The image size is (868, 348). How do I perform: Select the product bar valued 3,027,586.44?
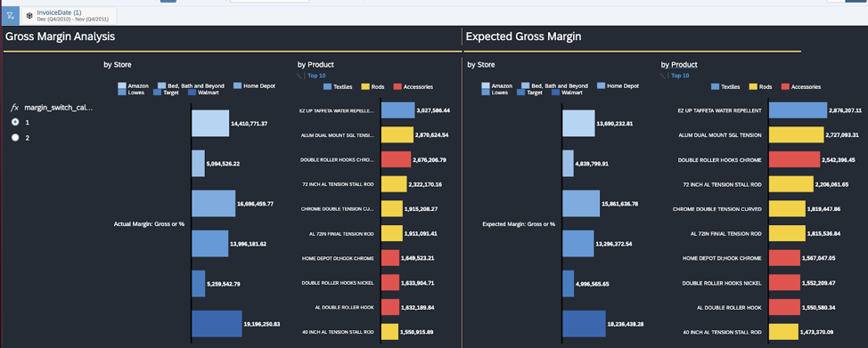[x=398, y=110]
